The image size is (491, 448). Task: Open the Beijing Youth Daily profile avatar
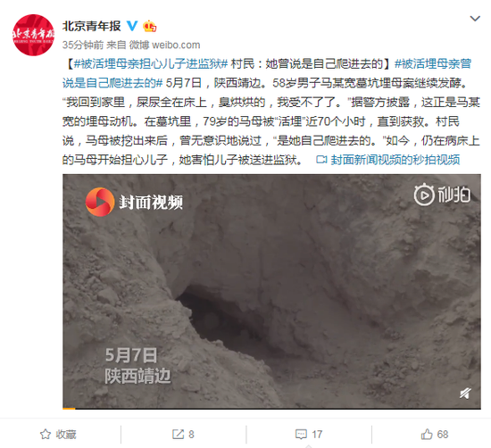point(33,35)
